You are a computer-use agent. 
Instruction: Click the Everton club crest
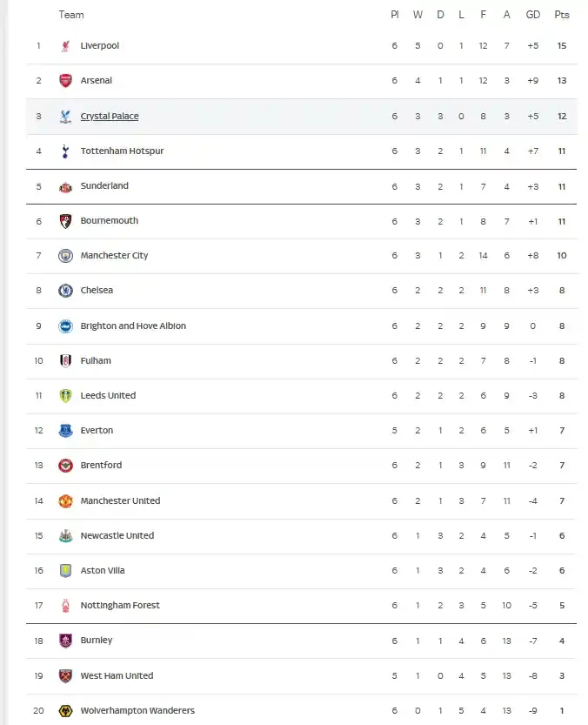65,430
